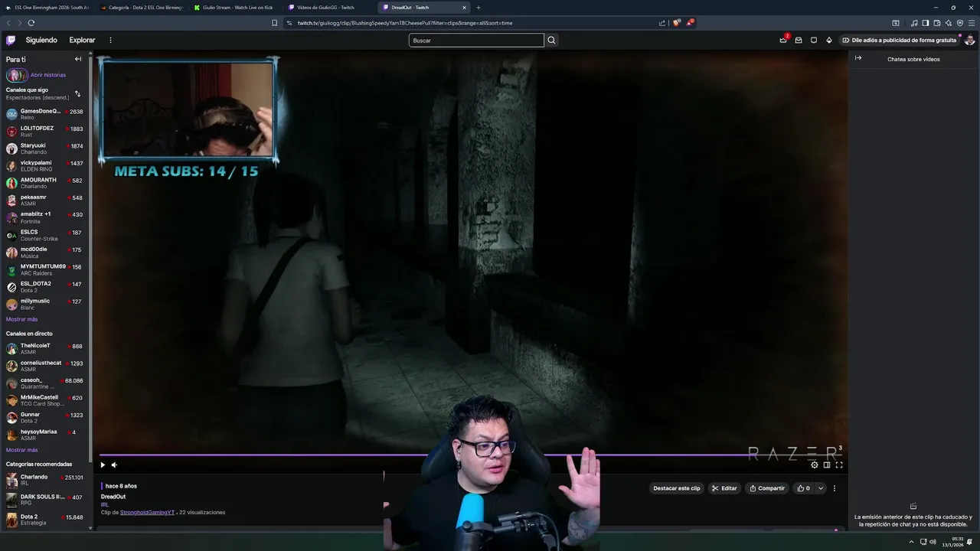The image size is (980, 551).
Task: Open caseoh_ channel
Action: (x=46, y=383)
